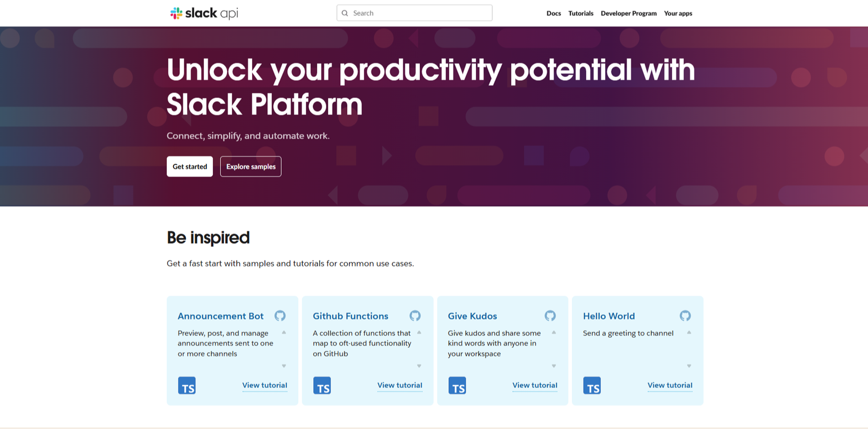Click down arrow in Github Functions description
Screen dimensions: 868x429
click(x=419, y=366)
